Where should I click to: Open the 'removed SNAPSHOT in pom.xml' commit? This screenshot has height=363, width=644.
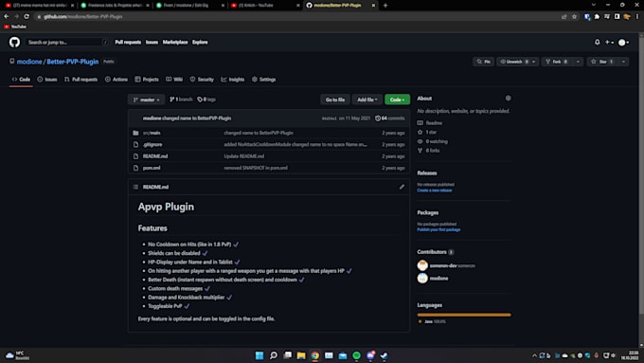tap(256, 168)
